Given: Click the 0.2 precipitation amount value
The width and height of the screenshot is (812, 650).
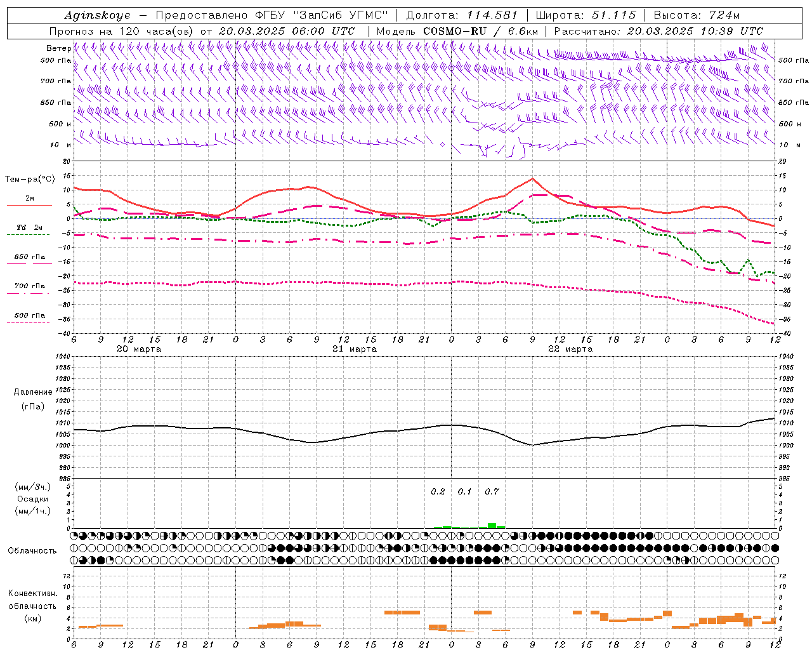Looking at the screenshot, I should tap(438, 492).
